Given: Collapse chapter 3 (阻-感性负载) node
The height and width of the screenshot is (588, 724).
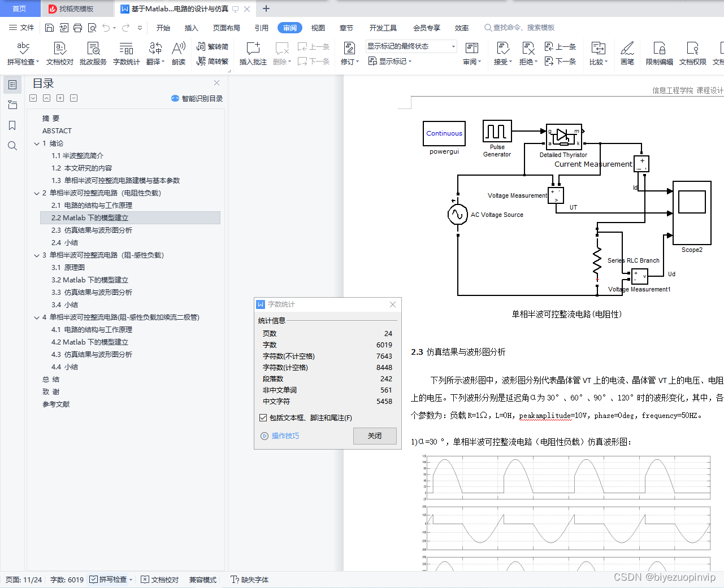Looking at the screenshot, I should [x=37, y=255].
